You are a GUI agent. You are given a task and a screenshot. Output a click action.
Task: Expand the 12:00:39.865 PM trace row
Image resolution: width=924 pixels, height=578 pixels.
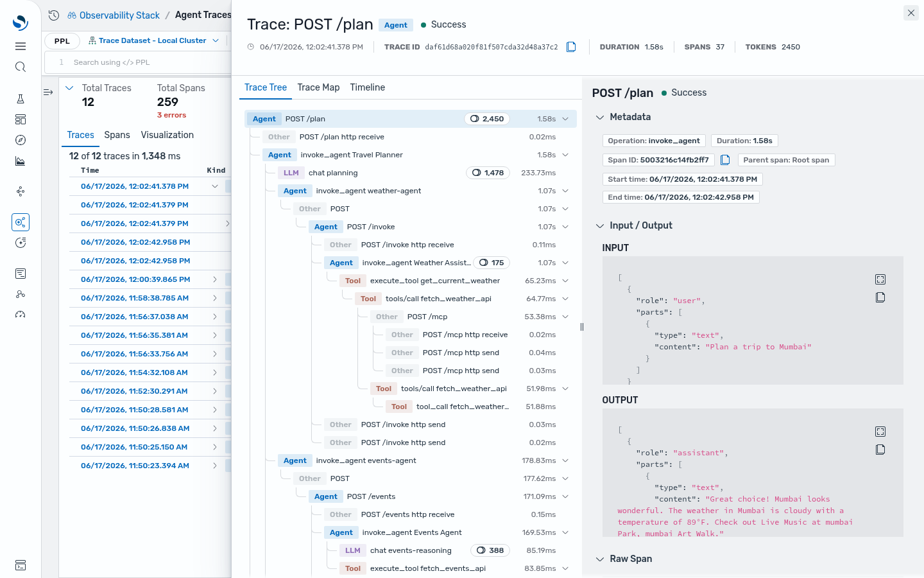(x=214, y=279)
